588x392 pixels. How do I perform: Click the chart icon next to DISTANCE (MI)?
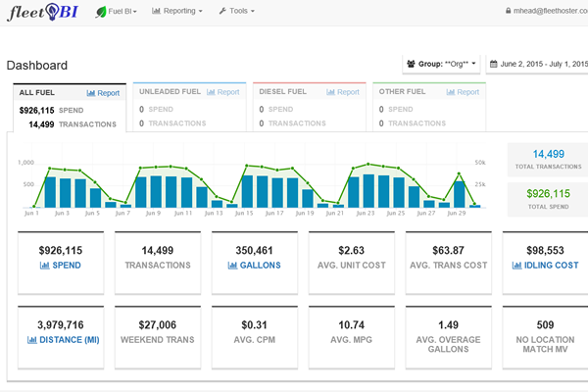(x=32, y=340)
